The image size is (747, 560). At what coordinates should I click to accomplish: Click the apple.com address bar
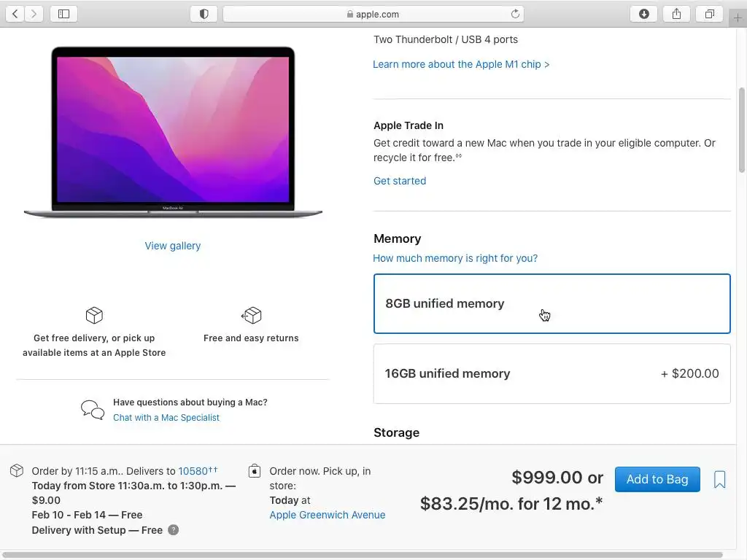373,14
